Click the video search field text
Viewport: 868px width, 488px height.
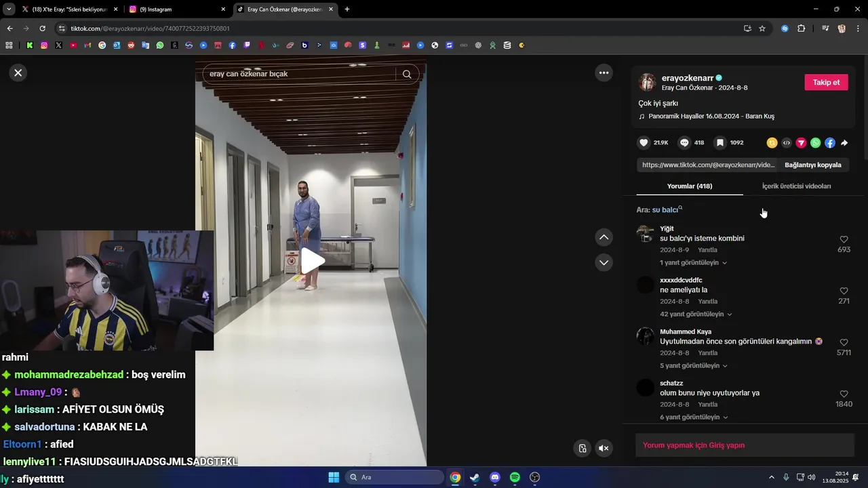pyautogui.click(x=248, y=74)
